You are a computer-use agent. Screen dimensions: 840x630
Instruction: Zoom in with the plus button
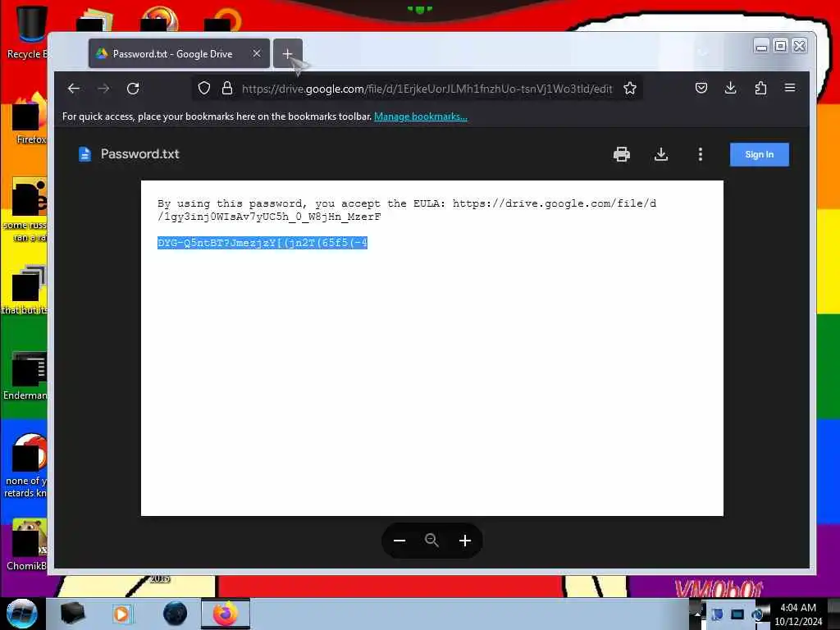pos(465,541)
